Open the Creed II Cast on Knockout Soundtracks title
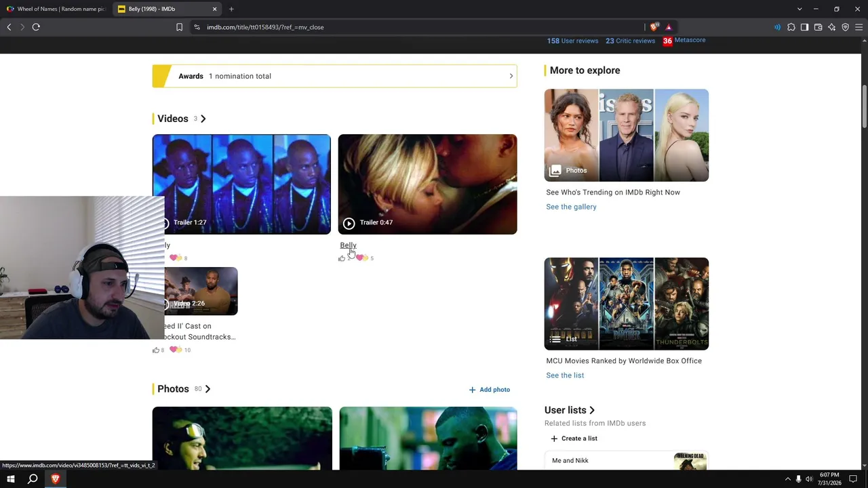868x488 pixels. (x=200, y=331)
